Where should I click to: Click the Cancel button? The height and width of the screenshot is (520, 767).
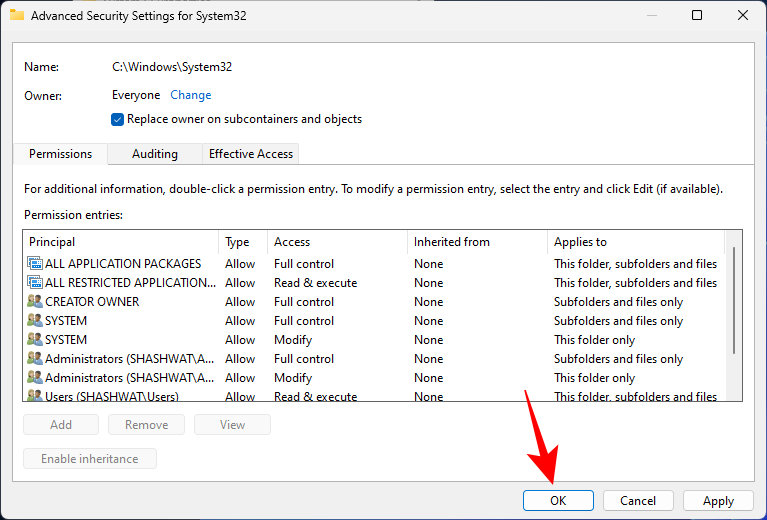click(638, 501)
